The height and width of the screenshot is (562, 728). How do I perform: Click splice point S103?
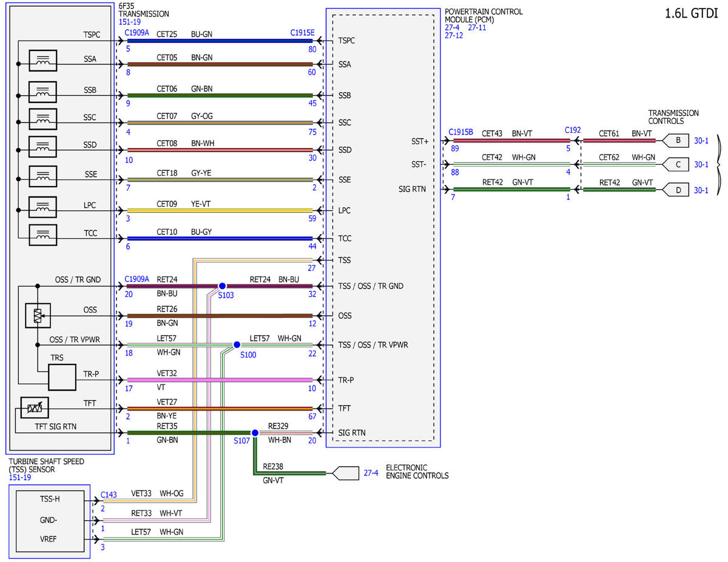(x=222, y=286)
